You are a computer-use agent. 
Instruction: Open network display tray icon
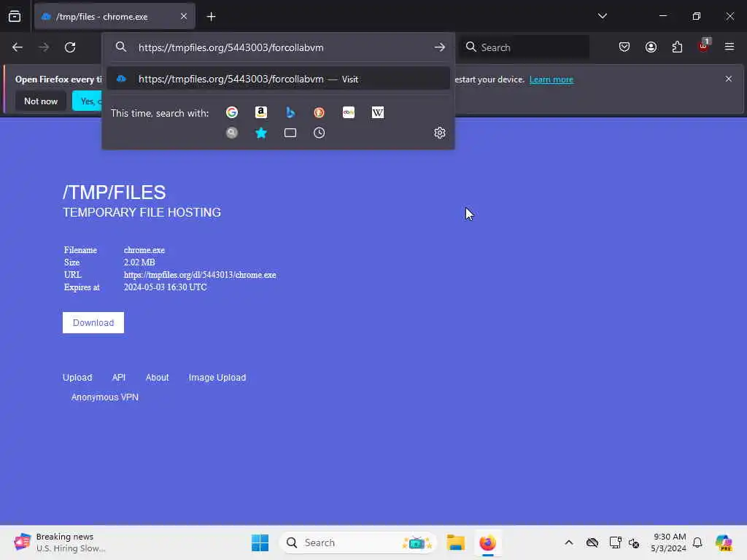point(615,542)
